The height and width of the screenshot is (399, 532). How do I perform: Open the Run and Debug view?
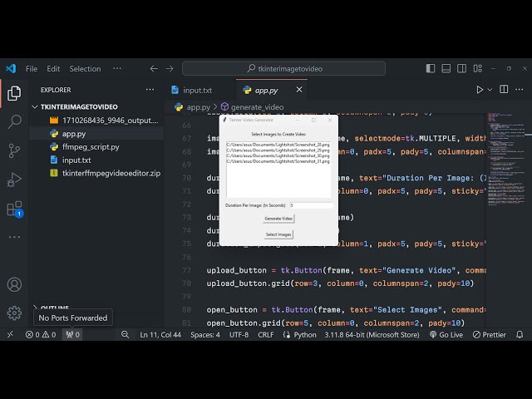14,180
